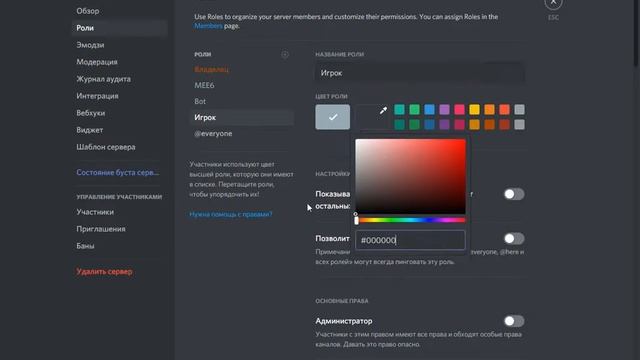Click the rainbow hue slider bar
This screenshot has height=360, width=640.
pyautogui.click(x=410, y=220)
